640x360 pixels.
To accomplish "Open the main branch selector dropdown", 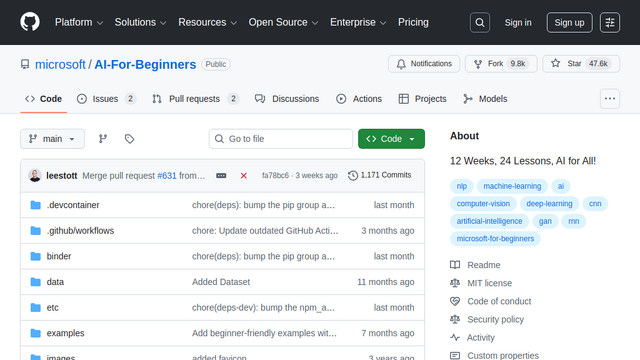I will (x=53, y=139).
